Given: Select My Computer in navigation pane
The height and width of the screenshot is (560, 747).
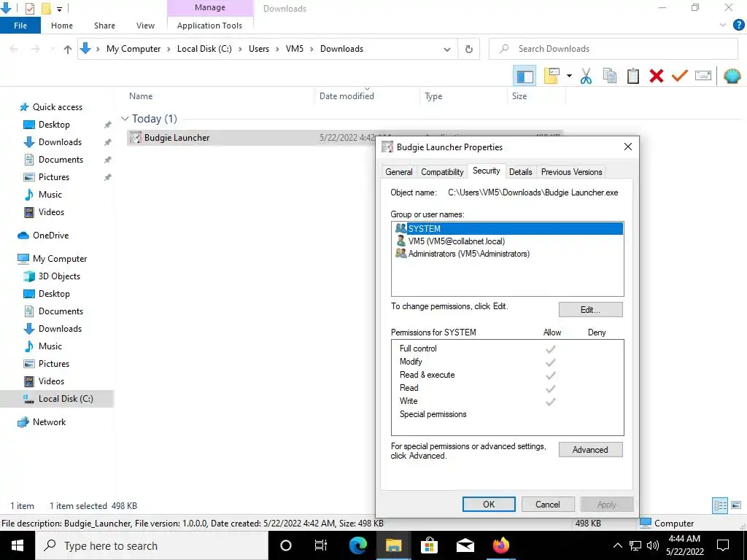Looking at the screenshot, I should coord(60,259).
